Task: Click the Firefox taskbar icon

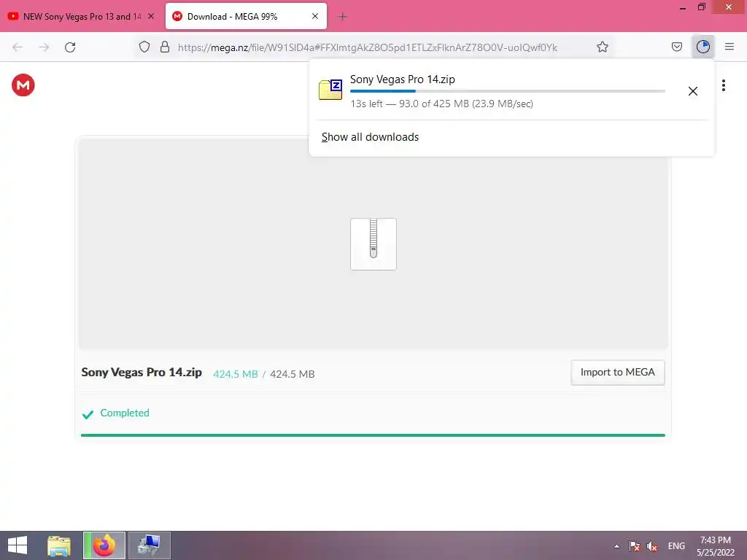Action: point(104,545)
